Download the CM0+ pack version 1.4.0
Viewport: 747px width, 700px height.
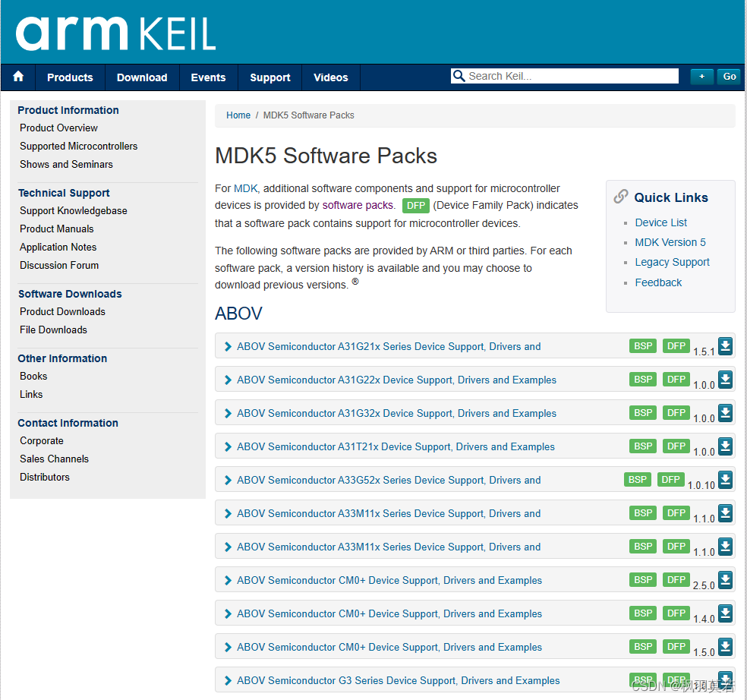pyautogui.click(x=725, y=613)
